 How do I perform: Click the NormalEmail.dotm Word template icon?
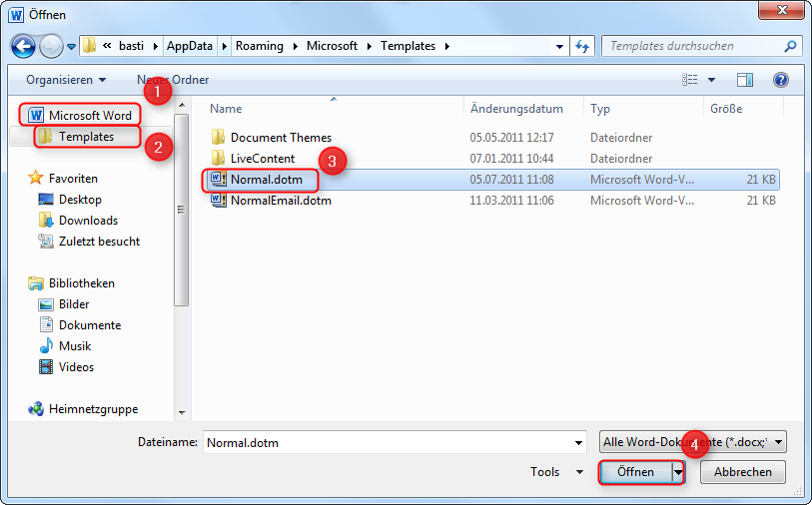click(x=218, y=201)
